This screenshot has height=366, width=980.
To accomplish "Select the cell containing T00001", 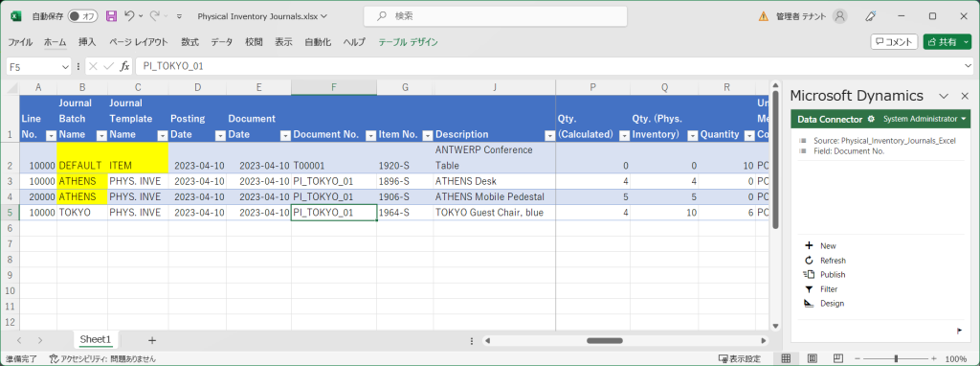I will point(334,158).
